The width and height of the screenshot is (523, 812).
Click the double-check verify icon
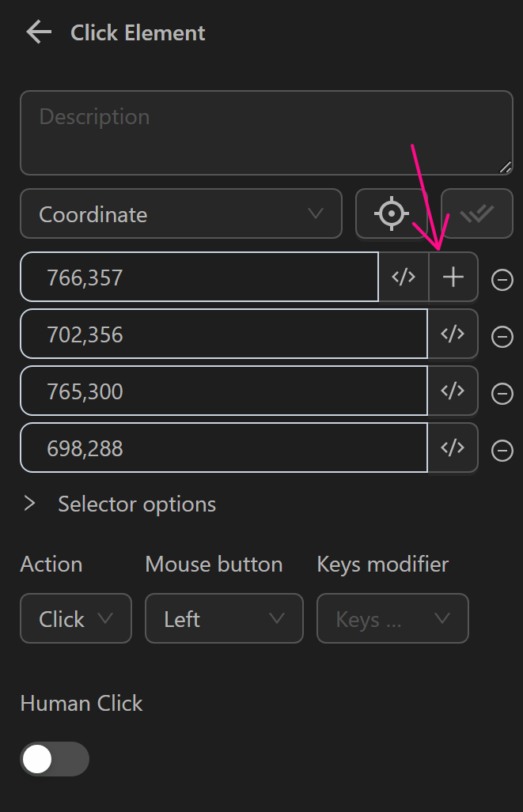(477, 213)
